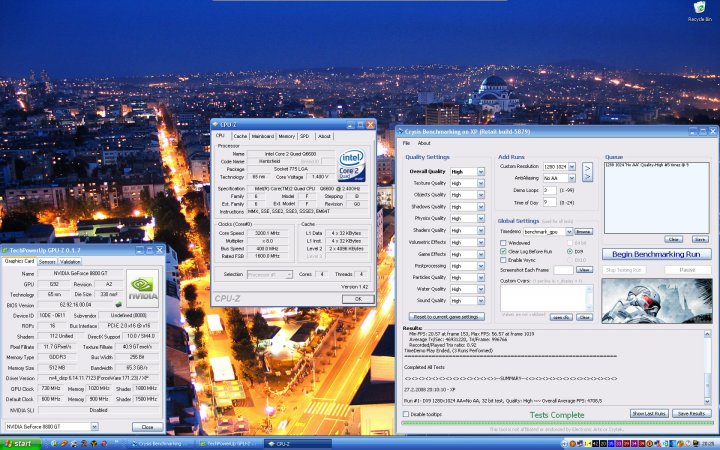Click the Intel Core 2 logo in CPU-Z

click(351, 165)
